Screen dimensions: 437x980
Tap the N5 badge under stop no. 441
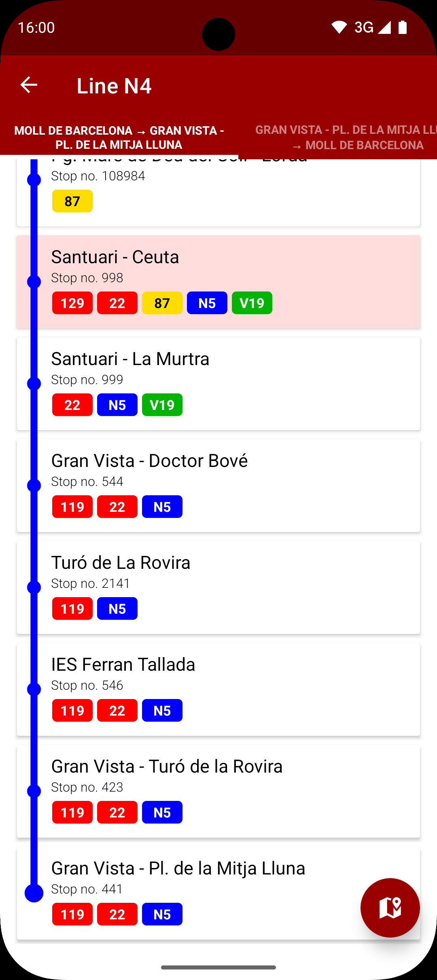(162, 914)
